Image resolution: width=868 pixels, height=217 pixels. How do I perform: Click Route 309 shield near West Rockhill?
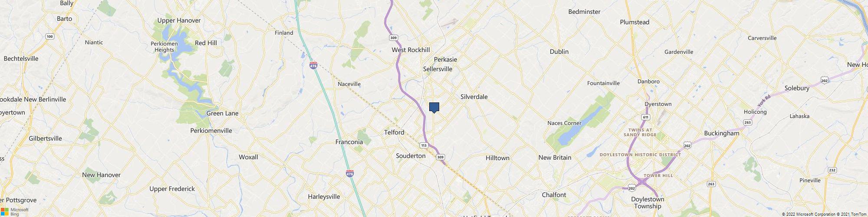click(393, 38)
